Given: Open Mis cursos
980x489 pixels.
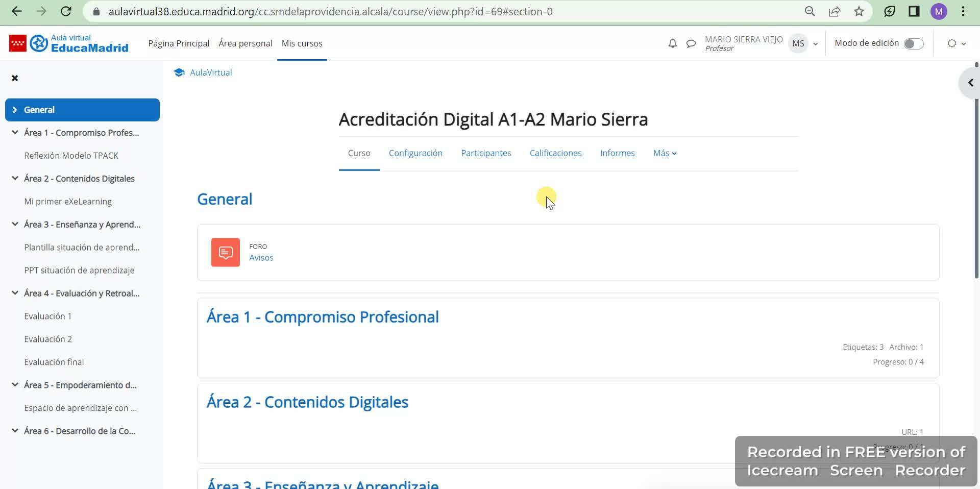Looking at the screenshot, I should click(x=302, y=43).
